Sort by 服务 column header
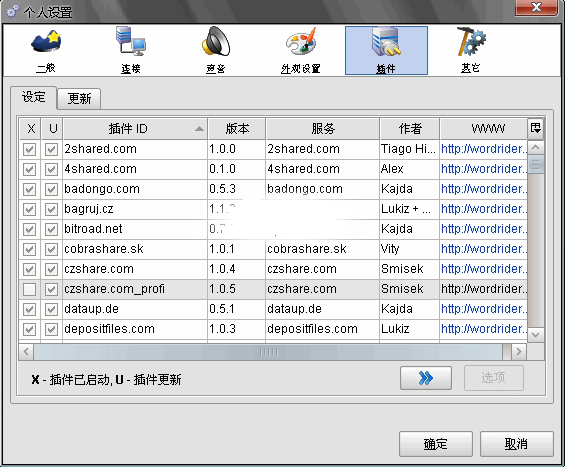Screen dimensions: 566x467 click(x=323, y=128)
